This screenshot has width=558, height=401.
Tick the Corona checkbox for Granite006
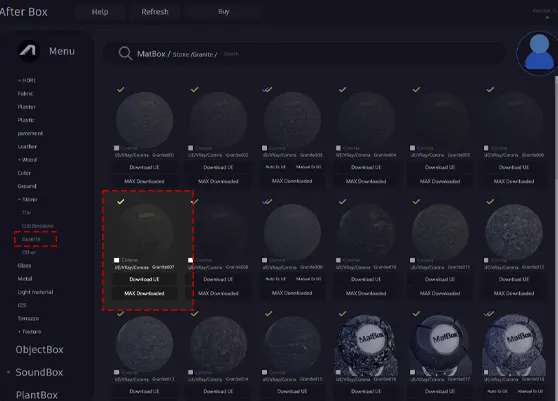pos(486,148)
